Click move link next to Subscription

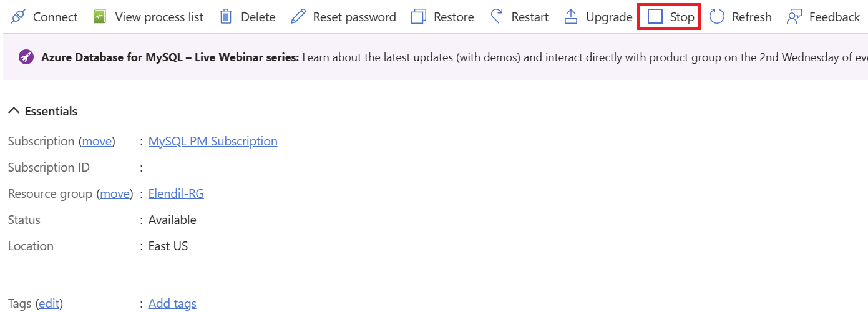(97, 142)
